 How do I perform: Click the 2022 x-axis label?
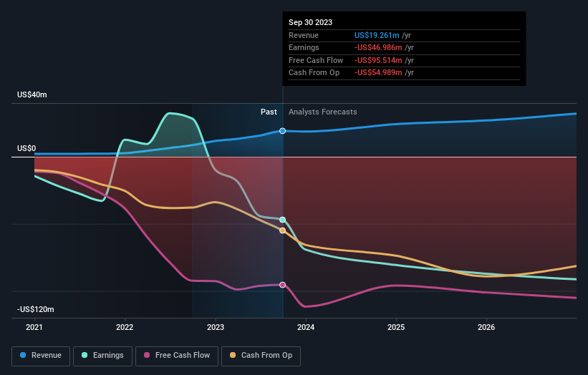coord(125,328)
